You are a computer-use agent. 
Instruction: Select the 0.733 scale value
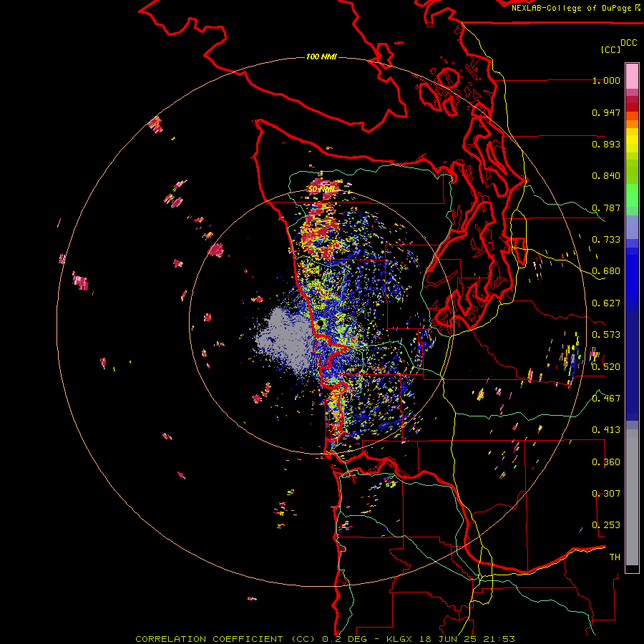click(606, 240)
